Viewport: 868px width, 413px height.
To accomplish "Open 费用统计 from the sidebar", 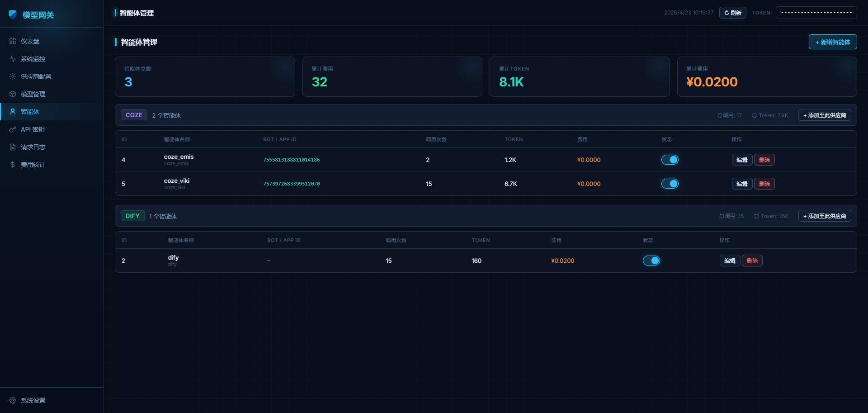I will (x=52, y=165).
